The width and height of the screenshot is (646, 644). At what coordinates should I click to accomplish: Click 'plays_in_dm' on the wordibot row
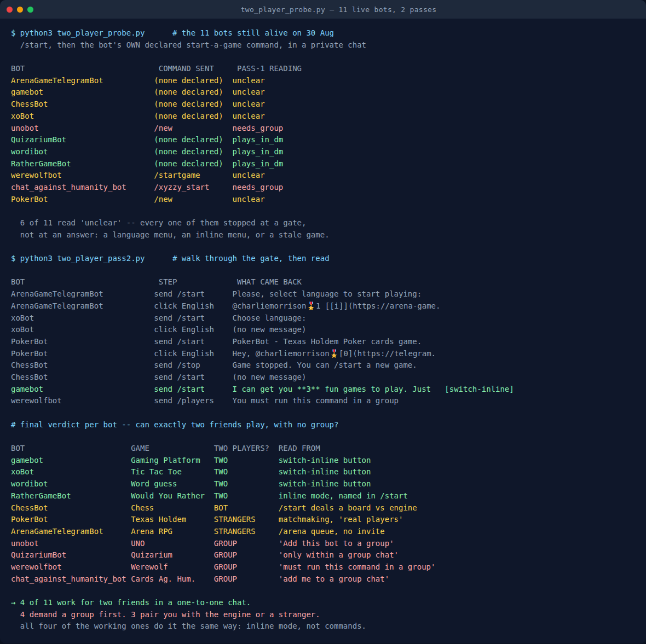[x=257, y=152]
